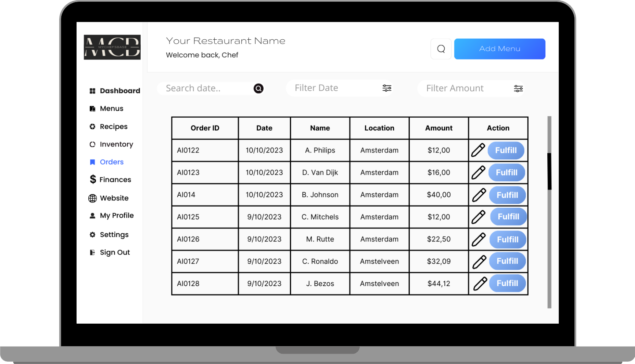Select the AI0122 order ID cell
The image size is (635, 364).
(205, 150)
